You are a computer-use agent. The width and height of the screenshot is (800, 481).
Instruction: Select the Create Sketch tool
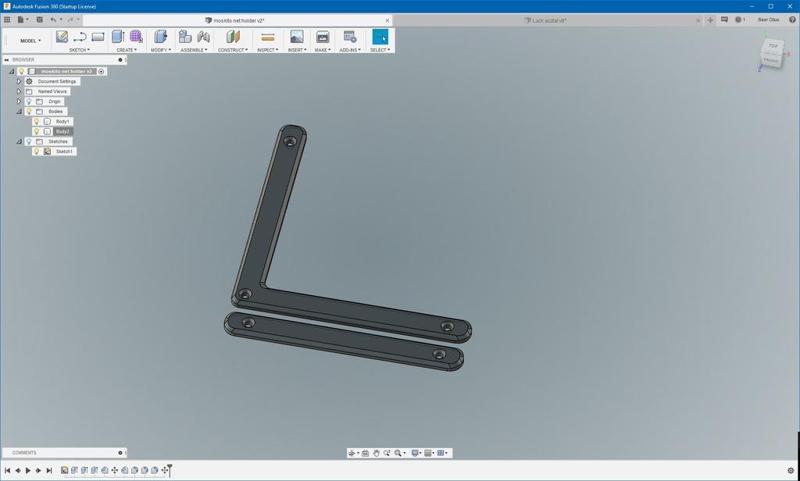[x=62, y=37]
